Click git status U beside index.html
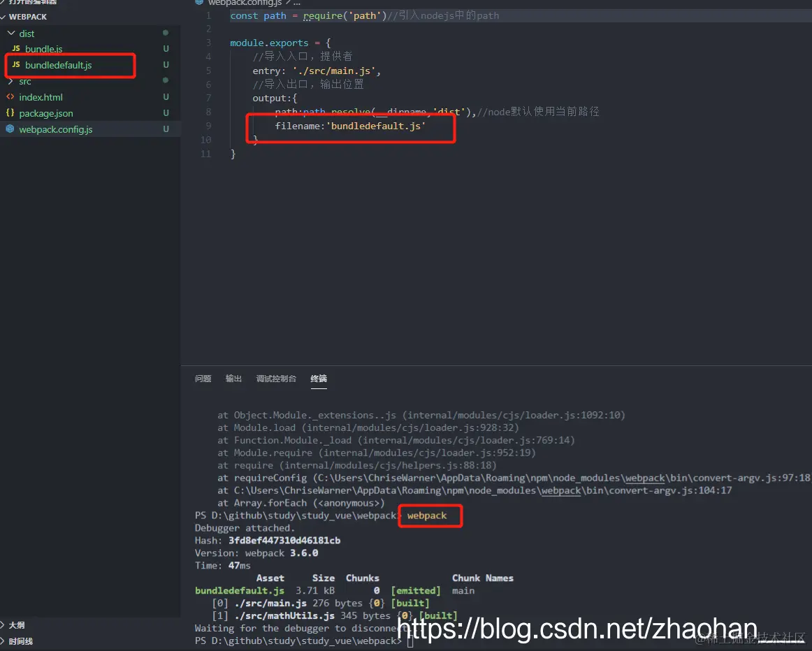812x651 pixels. point(166,97)
